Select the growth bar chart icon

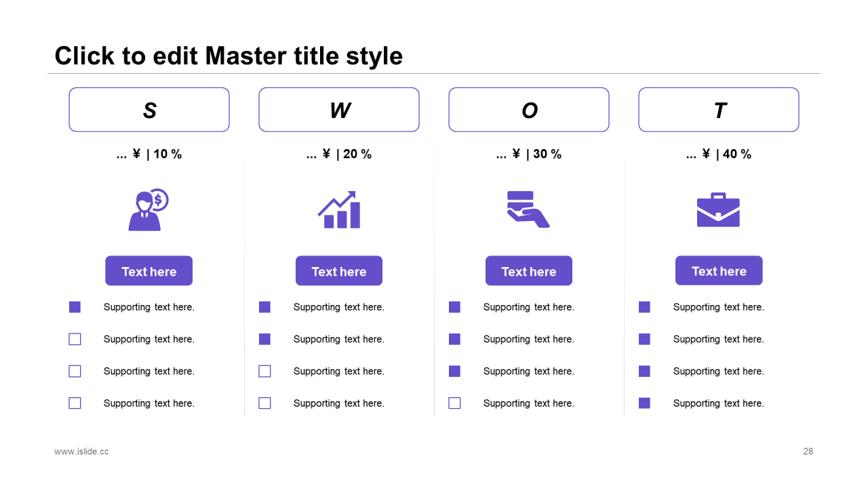[x=339, y=209]
